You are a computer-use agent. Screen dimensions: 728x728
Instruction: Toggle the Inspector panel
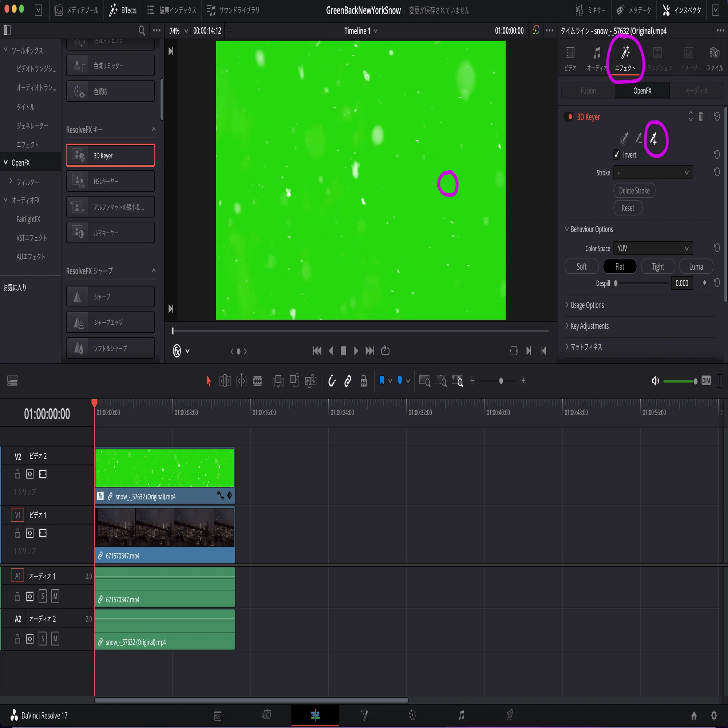pos(682,10)
